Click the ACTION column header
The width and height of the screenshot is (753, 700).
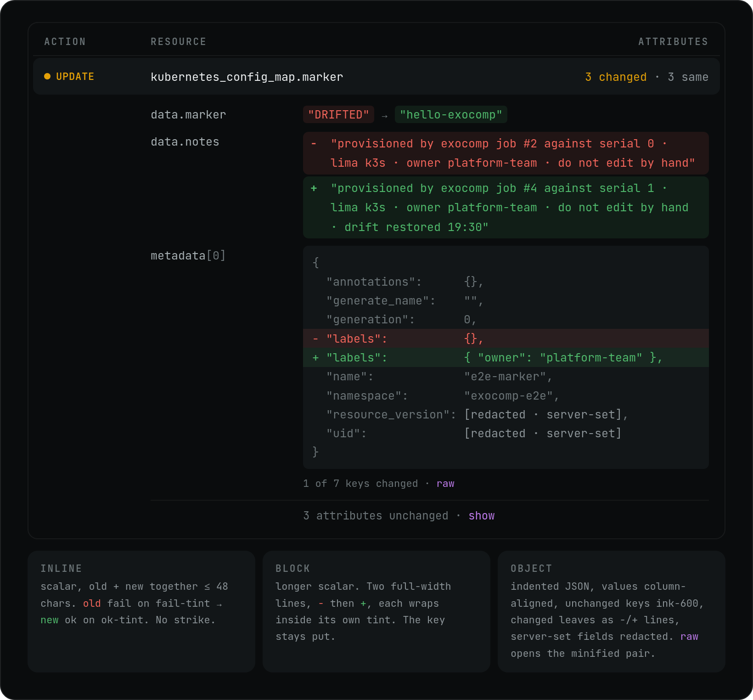[x=65, y=42]
